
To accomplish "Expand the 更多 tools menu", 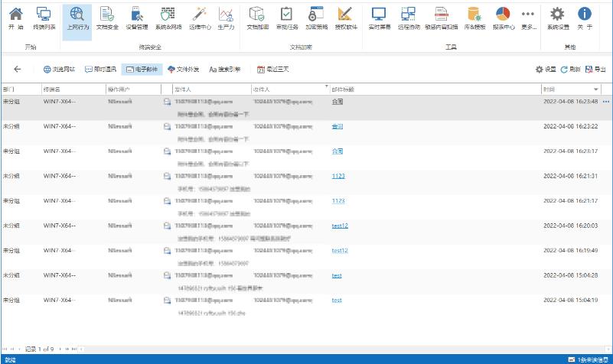I will point(527,18).
